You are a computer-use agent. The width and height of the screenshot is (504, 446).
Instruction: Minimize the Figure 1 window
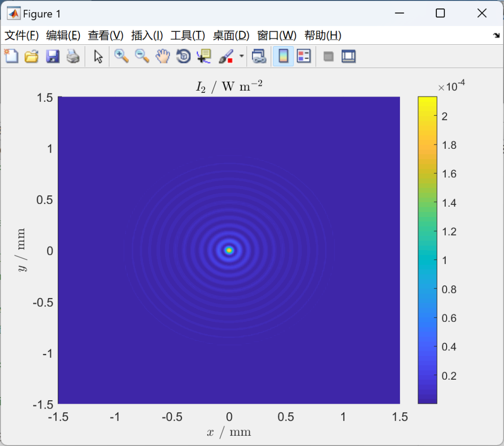tap(399, 13)
